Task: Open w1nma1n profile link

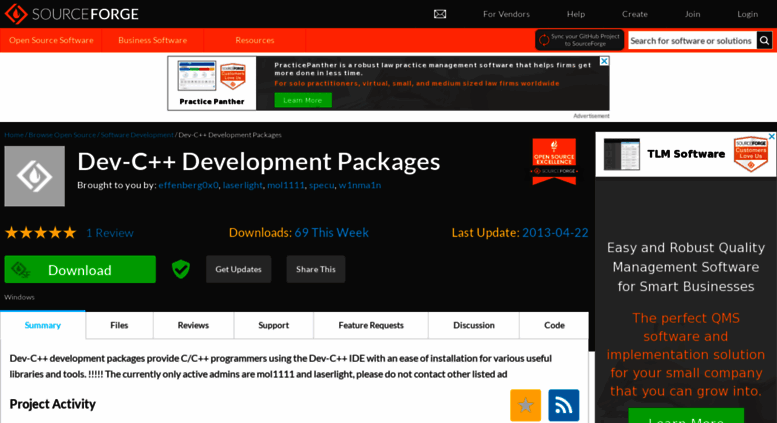Action: tap(360, 185)
